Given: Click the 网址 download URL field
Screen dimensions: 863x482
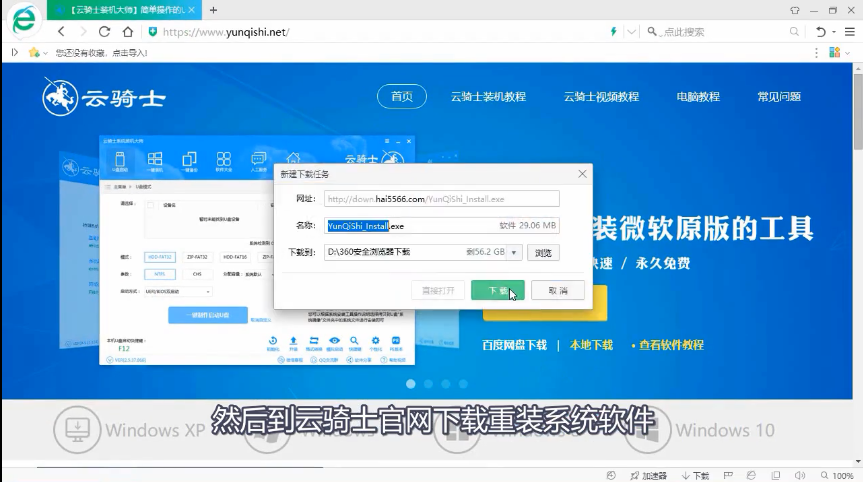Looking at the screenshot, I should click(x=441, y=199).
